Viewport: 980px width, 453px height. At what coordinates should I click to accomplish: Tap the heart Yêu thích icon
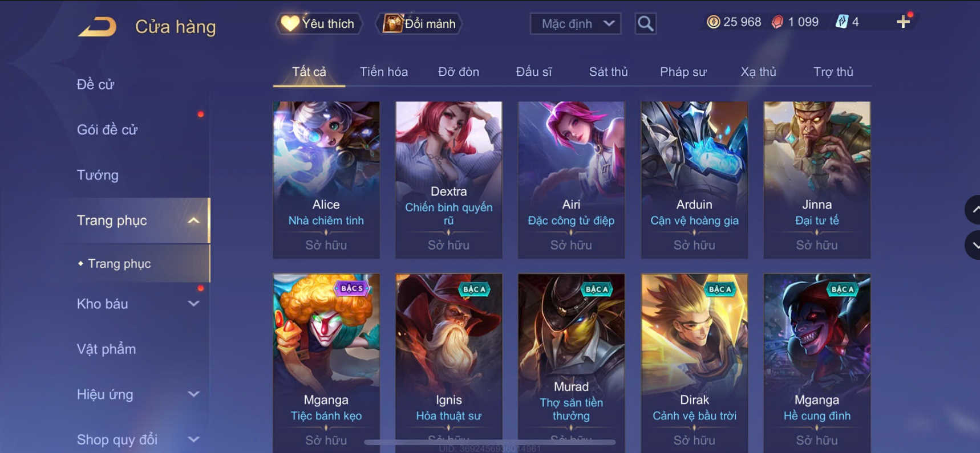(x=290, y=23)
